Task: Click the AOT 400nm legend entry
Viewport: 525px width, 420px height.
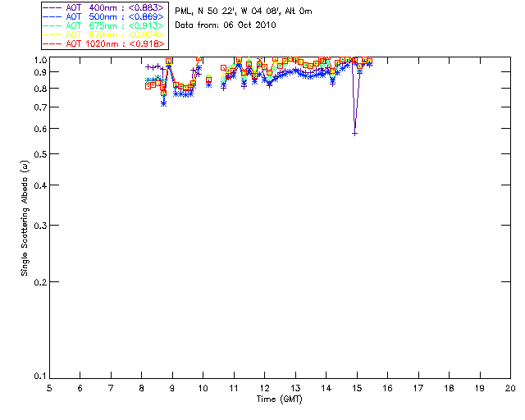Action: coord(103,7)
